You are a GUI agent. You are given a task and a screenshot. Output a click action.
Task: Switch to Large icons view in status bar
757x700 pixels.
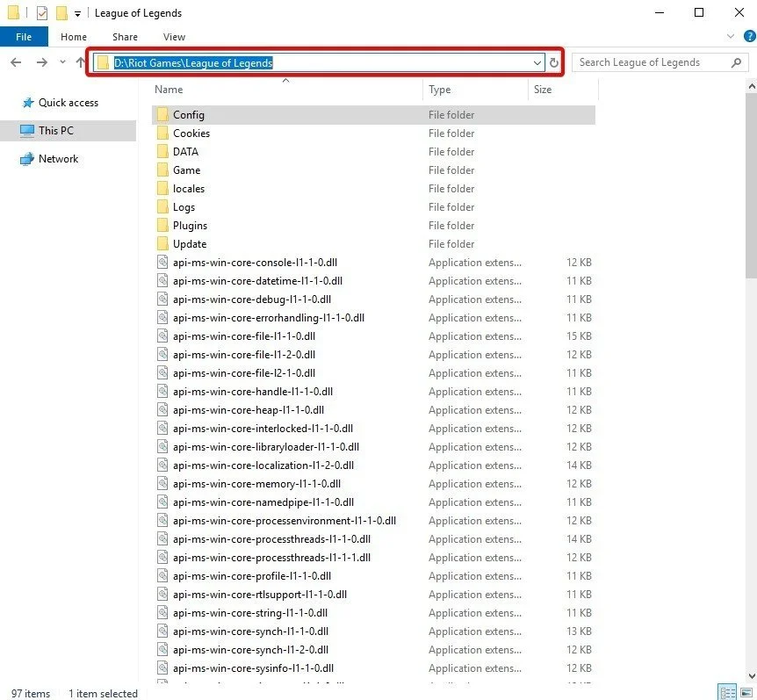(746, 692)
